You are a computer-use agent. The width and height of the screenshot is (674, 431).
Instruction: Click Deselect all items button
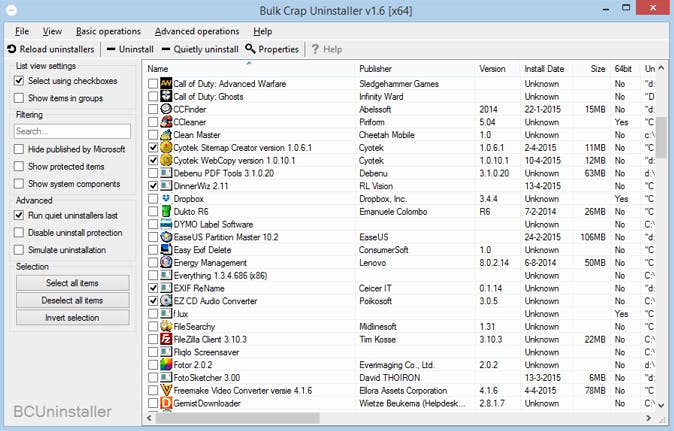tap(73, 300)
